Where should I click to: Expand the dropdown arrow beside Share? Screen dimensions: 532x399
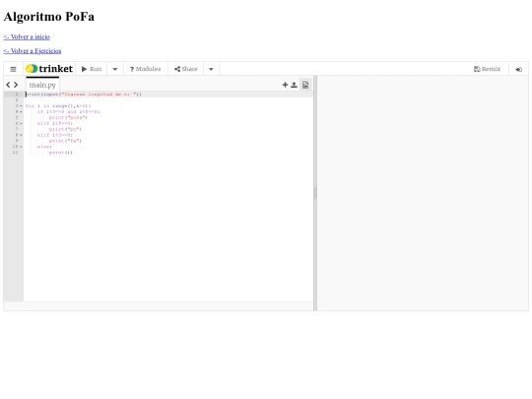pos(211,69)
